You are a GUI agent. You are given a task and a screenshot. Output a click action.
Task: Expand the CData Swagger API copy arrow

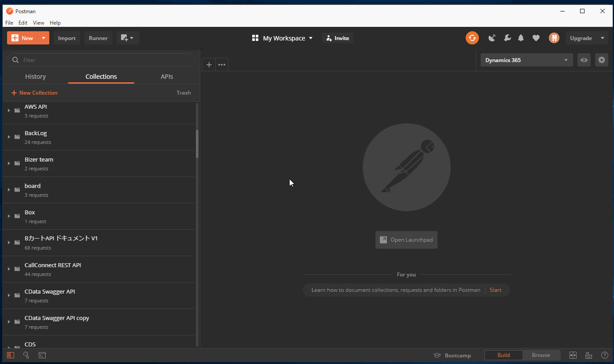click(9, 322)
